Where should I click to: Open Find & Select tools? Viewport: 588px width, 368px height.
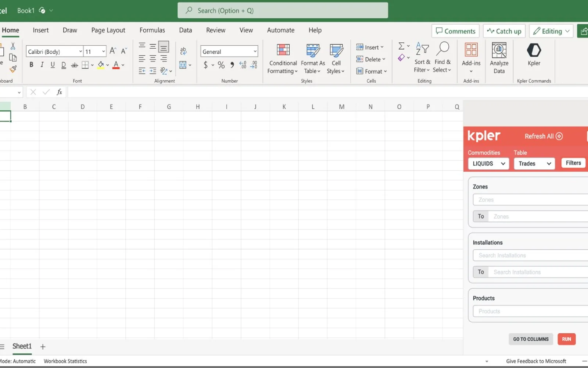[442, 57]
